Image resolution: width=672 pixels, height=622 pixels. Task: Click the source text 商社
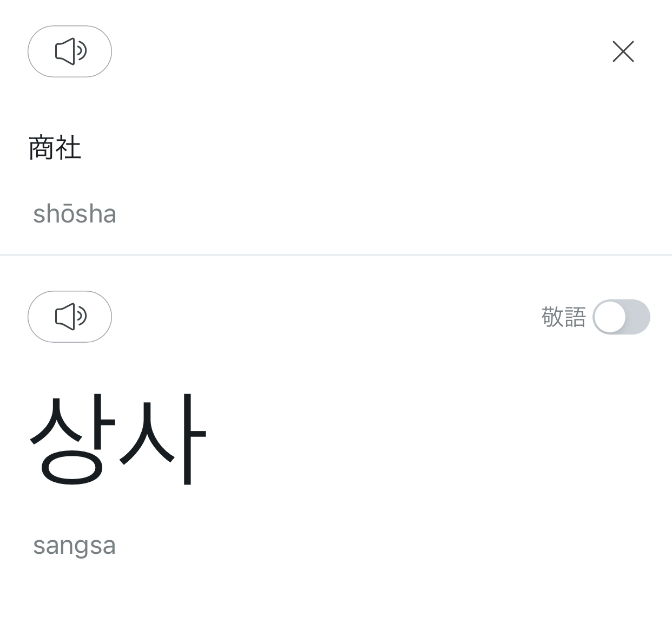[x=55, y=148]
